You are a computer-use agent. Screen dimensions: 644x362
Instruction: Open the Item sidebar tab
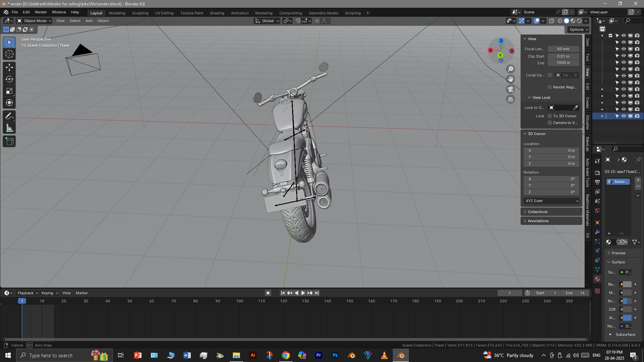[x=587, y=42]
